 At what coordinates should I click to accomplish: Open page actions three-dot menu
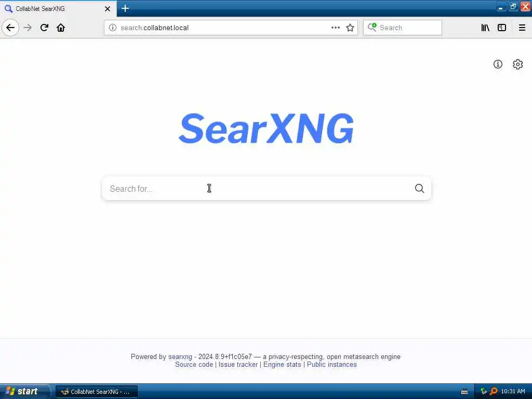(x=336, y=28)
